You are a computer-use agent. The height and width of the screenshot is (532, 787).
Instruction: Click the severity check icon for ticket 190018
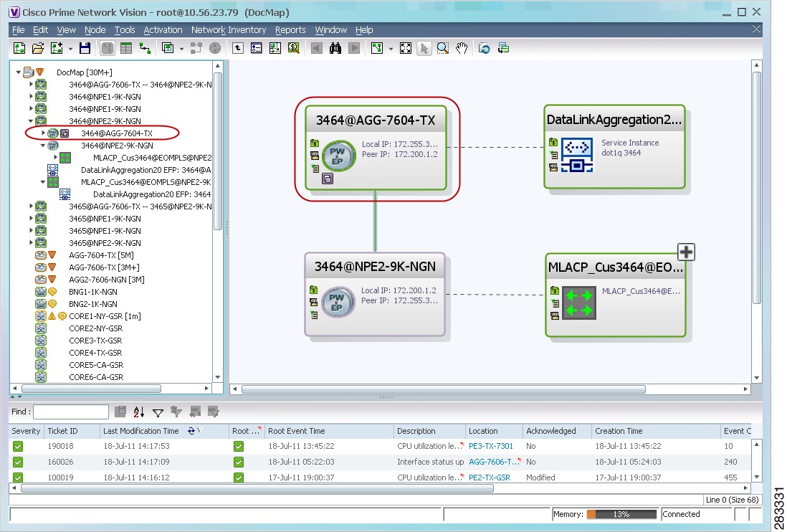point(18,446)
